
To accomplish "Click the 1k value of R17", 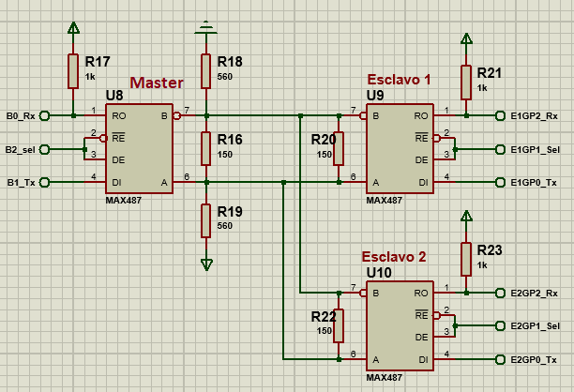I will click(90, 77).
